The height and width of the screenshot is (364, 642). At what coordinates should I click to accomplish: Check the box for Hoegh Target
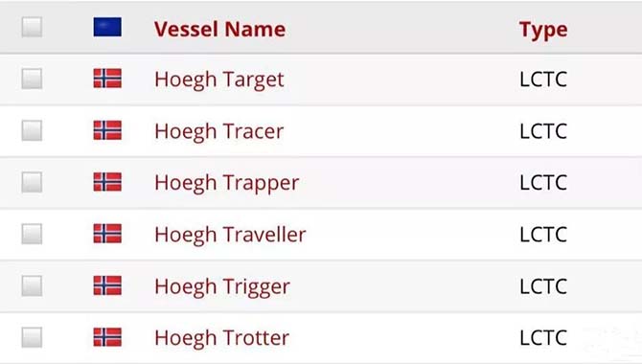click(x=32, y=79)
